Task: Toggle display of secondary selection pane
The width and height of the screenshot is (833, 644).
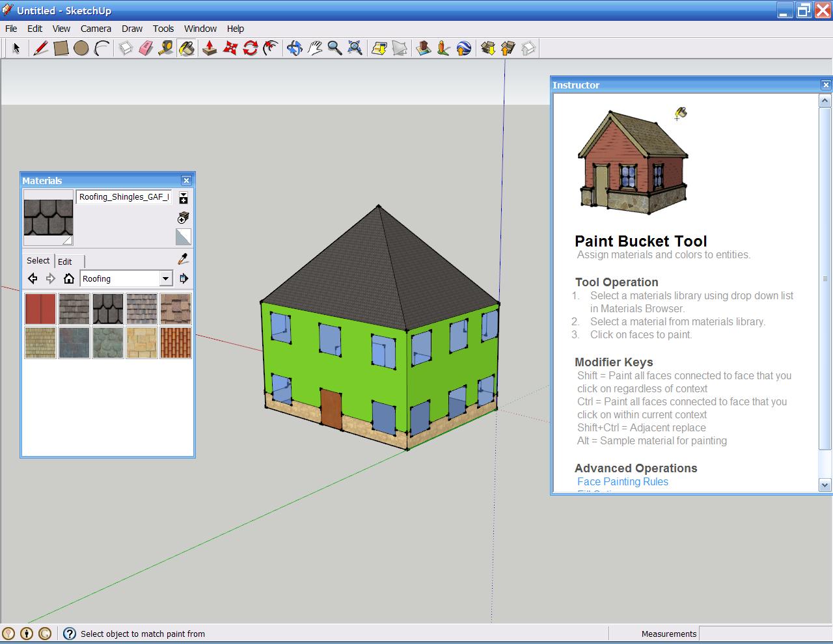Action: [x=184, y=197]
